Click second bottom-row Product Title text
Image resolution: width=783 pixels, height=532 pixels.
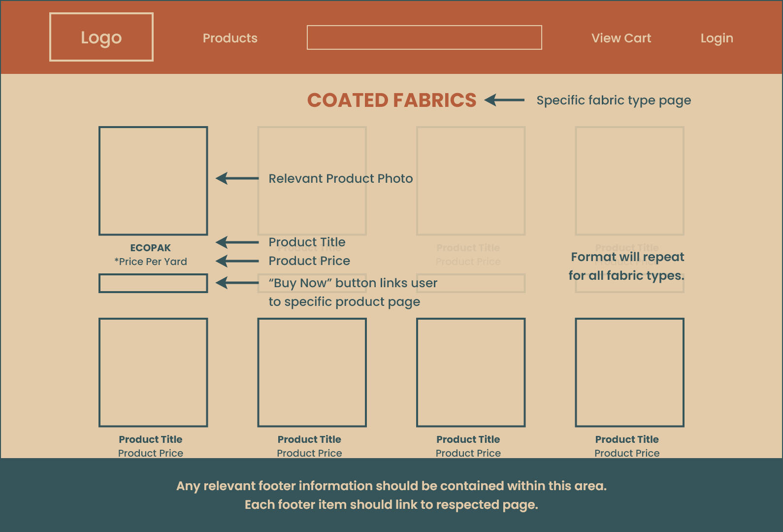pos(309,439)
